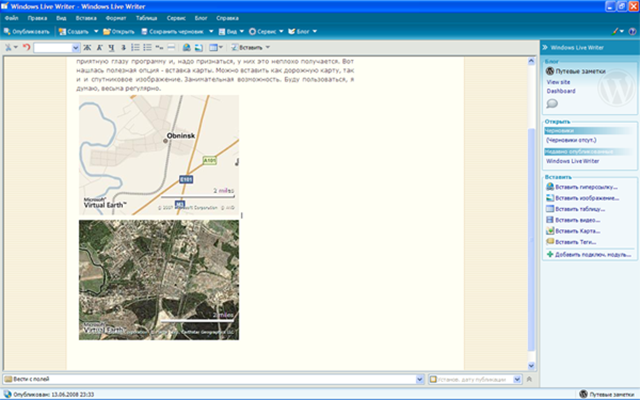Click the help question mark icon
Viewport: 640px width, 400px height.
tap(632, 31)
